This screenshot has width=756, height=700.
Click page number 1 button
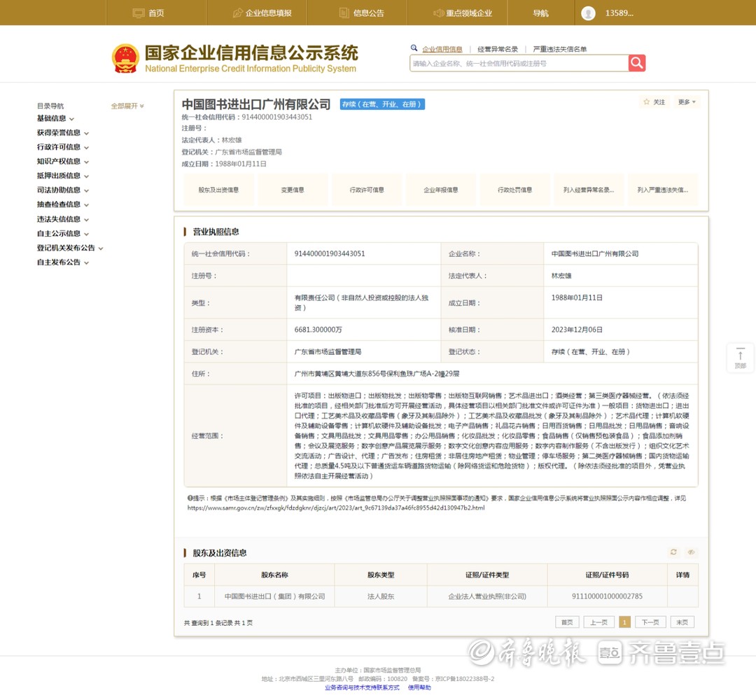(624, 622)
